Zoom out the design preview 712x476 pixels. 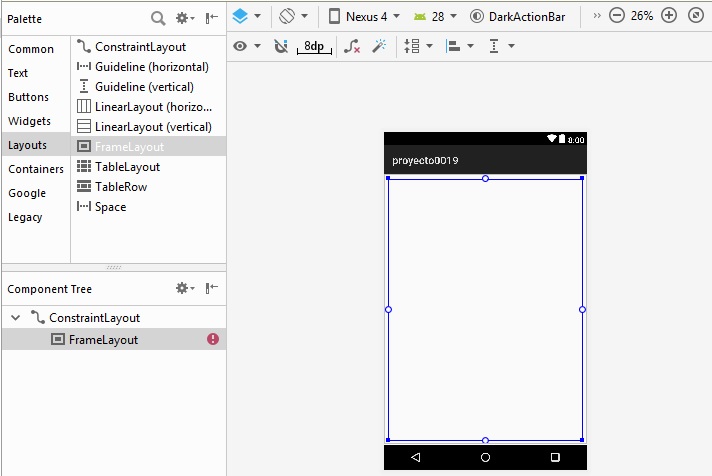617,16
